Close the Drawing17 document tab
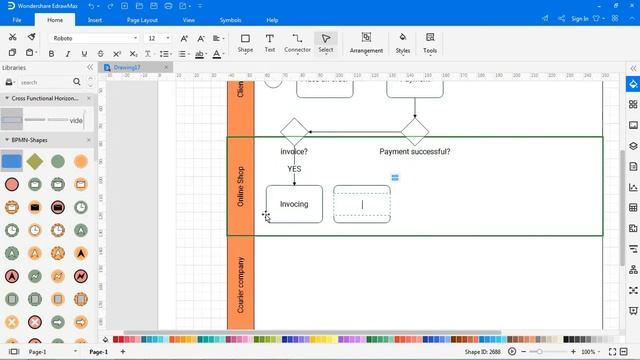The height and width of the screenshot is (360, 640). point(166,67)
